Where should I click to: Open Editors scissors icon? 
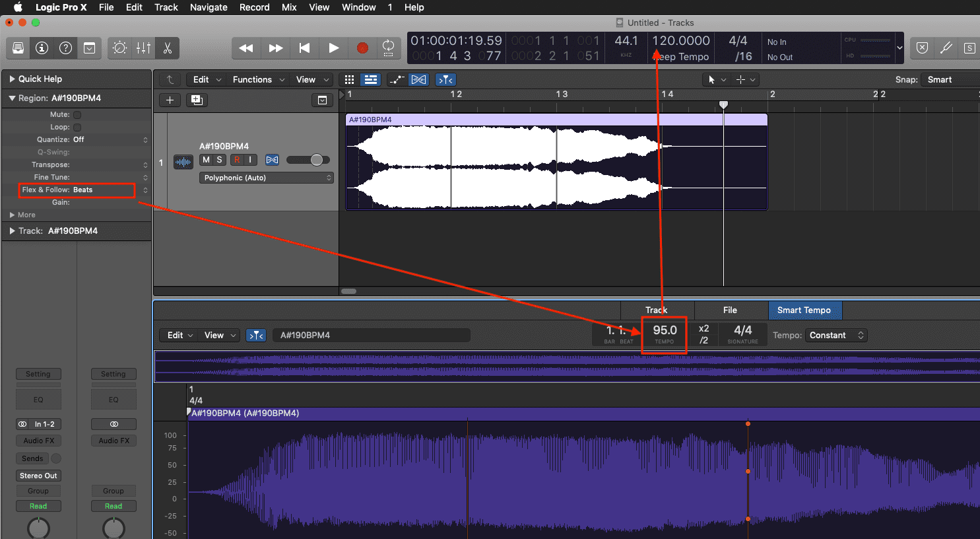coord(168,48)
